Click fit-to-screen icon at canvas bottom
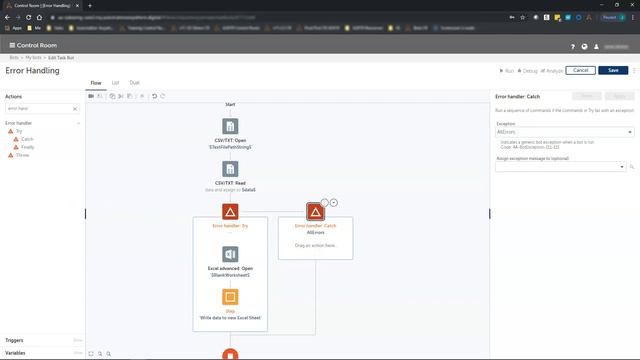This screenshot has width=640, height=360. tap(91, 354)
